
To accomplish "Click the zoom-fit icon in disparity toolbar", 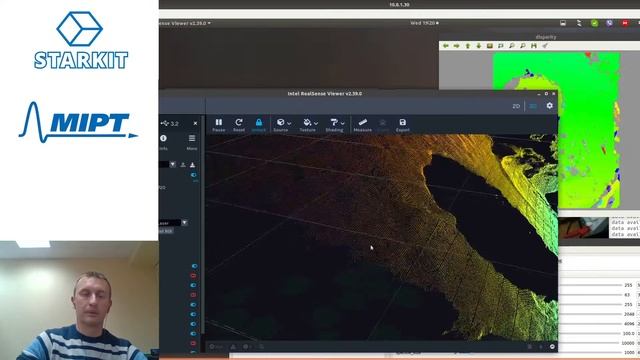I will pos(500,46).
